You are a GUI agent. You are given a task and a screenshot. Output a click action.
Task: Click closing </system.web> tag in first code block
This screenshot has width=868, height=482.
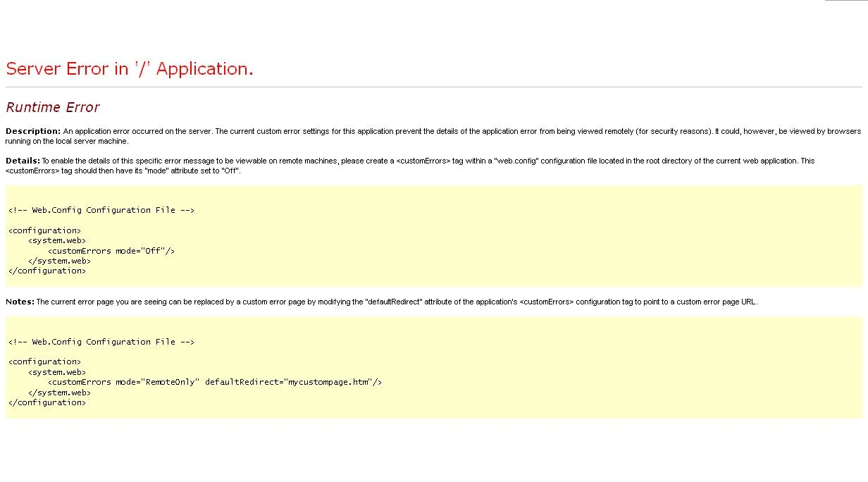(x=59, y=261)
